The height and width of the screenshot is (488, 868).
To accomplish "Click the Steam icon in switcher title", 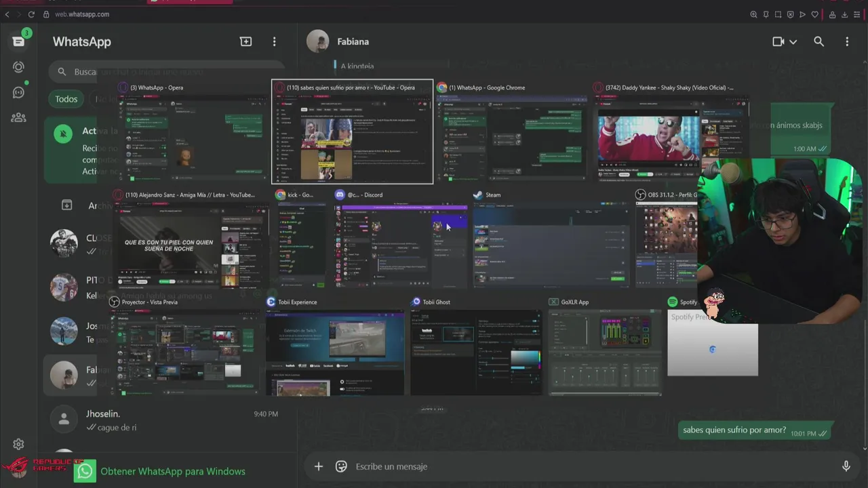I will click(478, 195).
